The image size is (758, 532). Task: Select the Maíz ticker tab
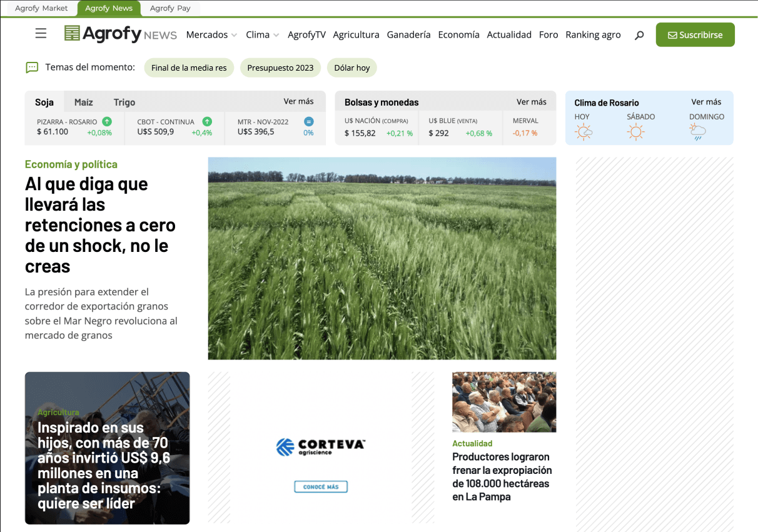[83, 101]
